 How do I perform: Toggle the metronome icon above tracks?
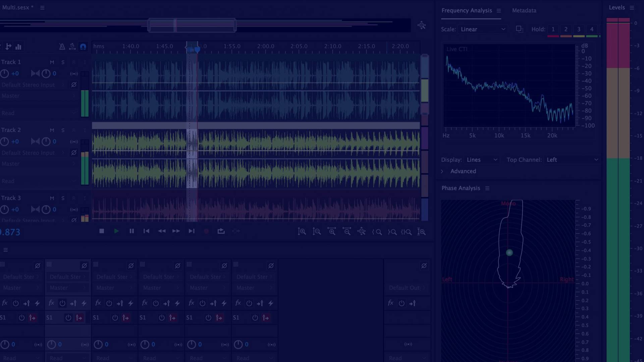pos(62,47)
